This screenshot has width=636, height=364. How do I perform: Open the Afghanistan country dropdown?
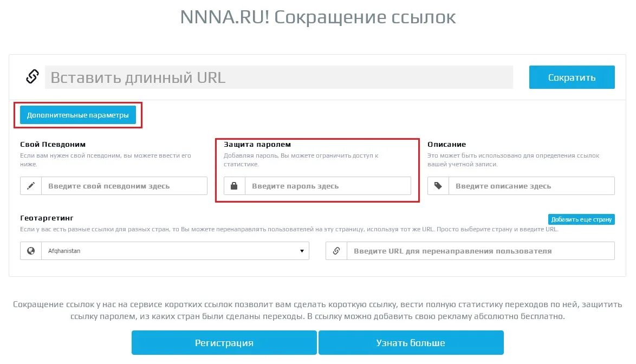[x=175, y=251]
